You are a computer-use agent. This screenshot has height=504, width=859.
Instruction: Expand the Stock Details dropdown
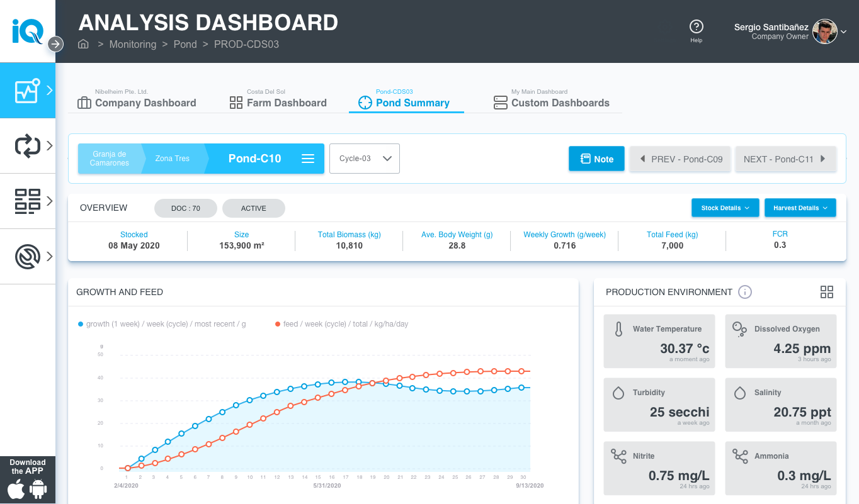(x=725, y=208)
